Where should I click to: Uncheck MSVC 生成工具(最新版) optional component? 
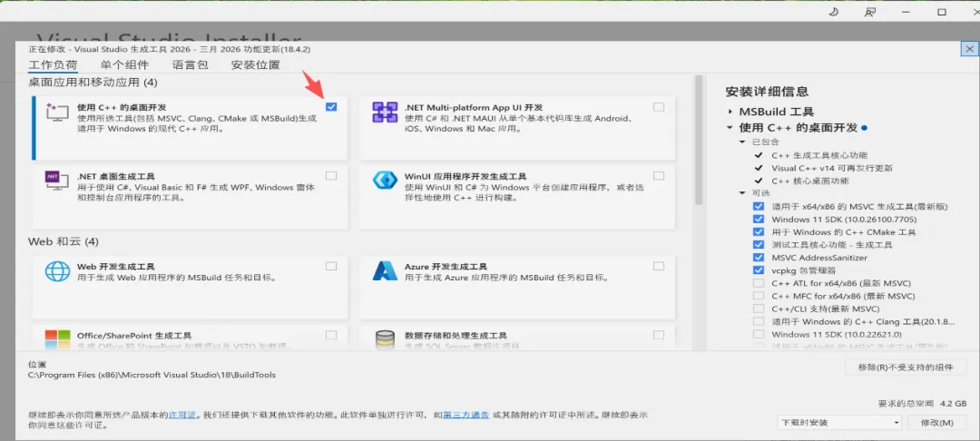coord(759,206)
